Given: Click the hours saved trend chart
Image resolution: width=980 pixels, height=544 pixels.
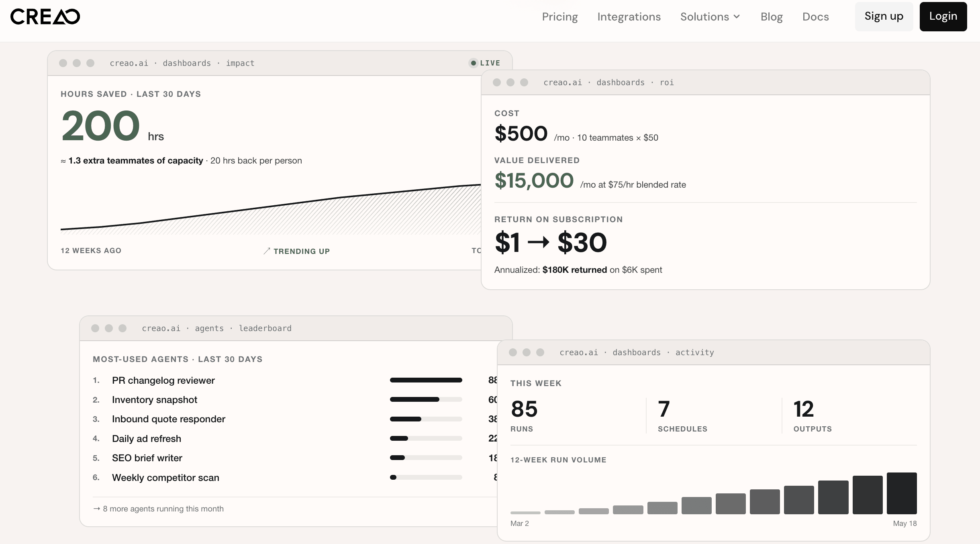Looking at the screenshot, I should 271,209.
